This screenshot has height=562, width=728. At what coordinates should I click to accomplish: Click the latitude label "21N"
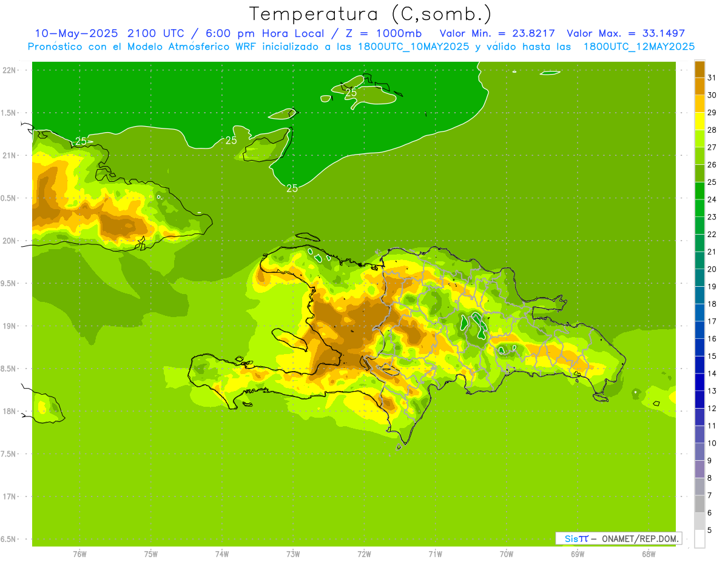click(9, 155)
